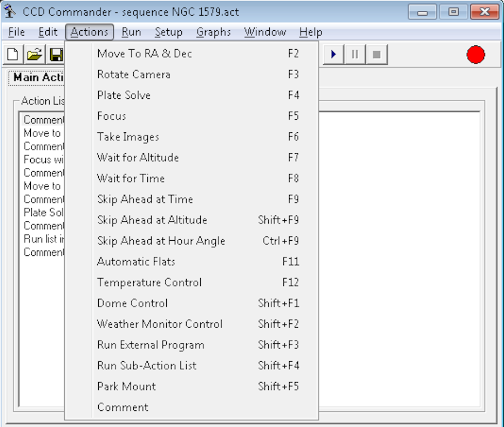This screenshot has width=504, height=427.
Task: Click the red status indicator circle
Action: click(x=475, y=53)
